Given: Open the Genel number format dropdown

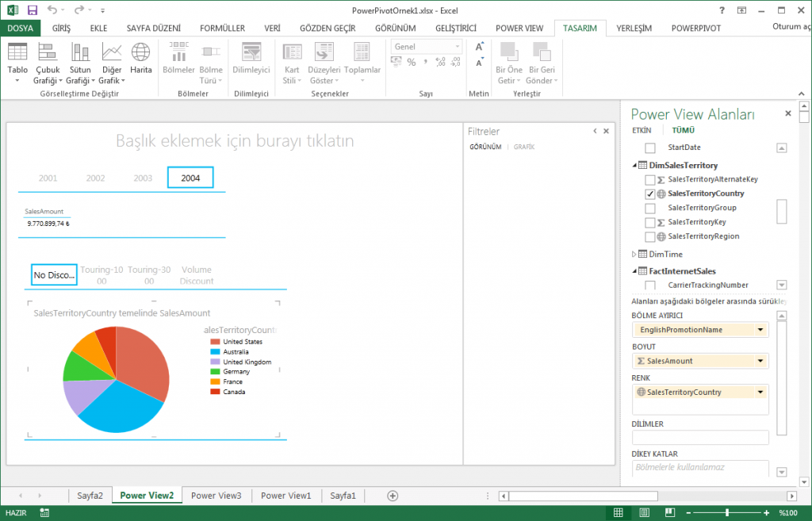Looking at the screenshot, I should pyautogui.click(x=457, y=47).
